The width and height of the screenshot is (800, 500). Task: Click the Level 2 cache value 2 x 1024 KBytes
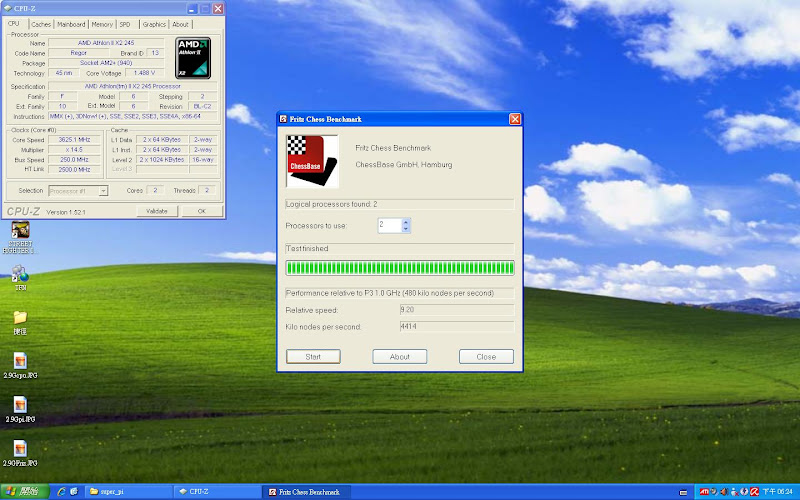tap(162, 160)
